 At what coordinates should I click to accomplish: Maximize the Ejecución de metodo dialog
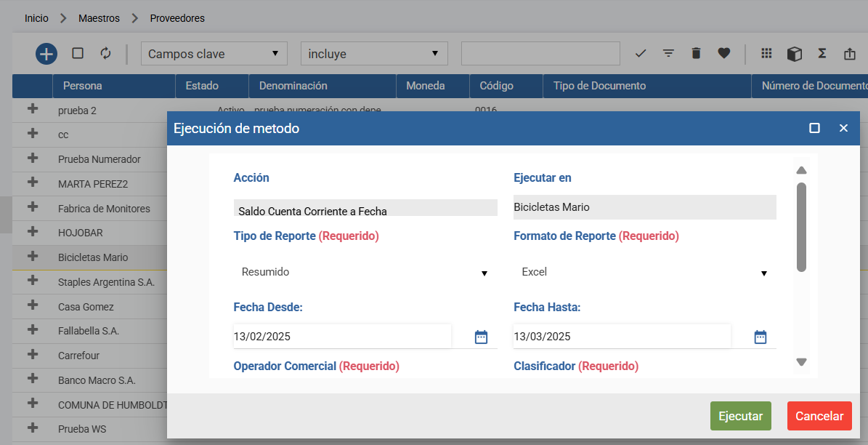pyautogui.click(x=814, y=128)
